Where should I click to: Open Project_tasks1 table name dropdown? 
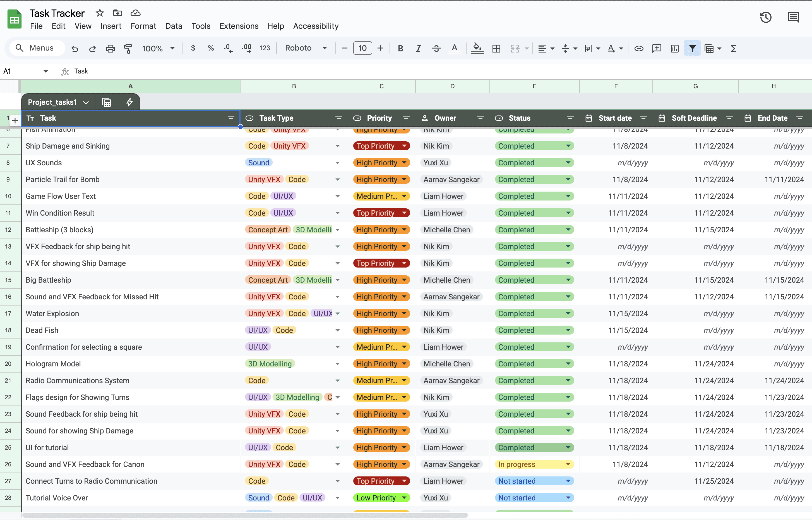pyautogui.click(x=86, y=102)
